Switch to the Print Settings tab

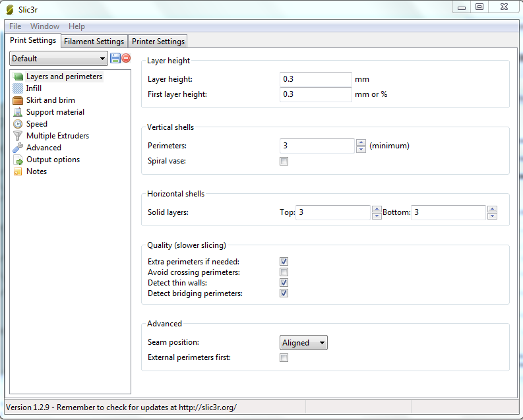[x=33, y=40]
